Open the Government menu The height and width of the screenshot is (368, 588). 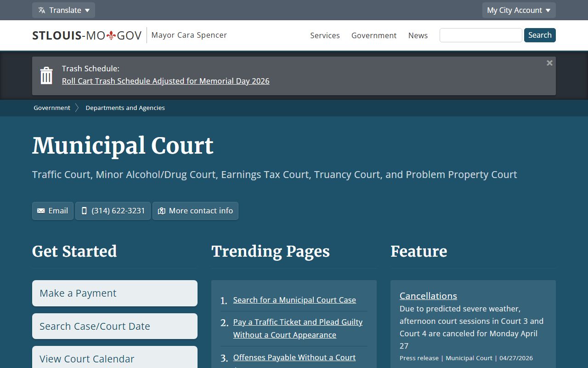374,35
